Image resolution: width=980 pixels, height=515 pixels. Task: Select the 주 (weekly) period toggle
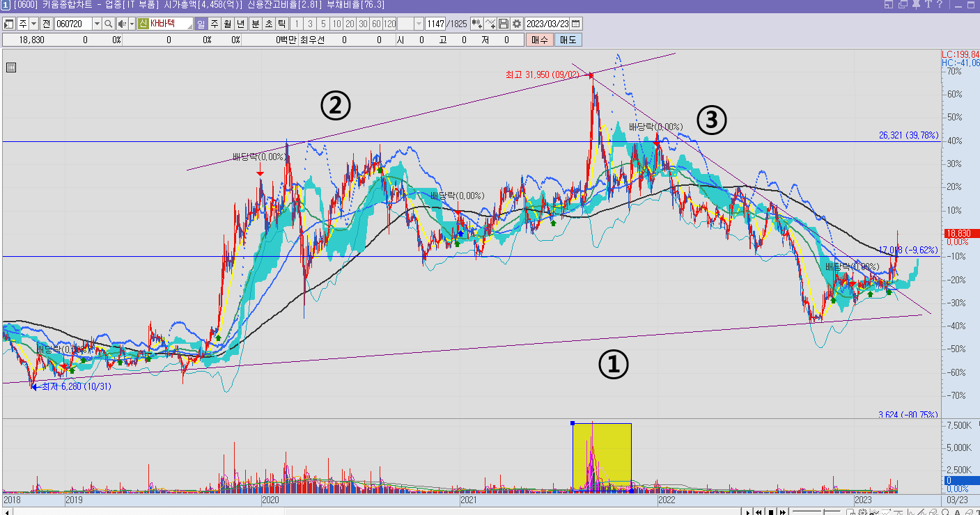pos(214,24)
